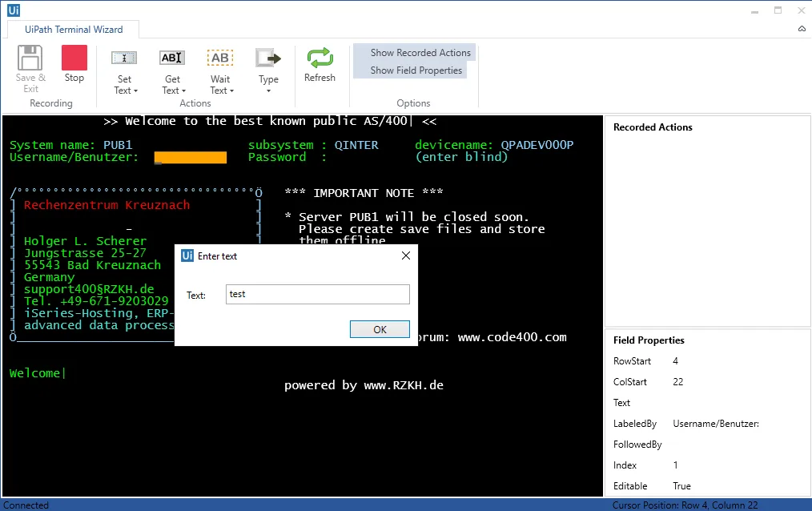This screenshot has width=812, height=511.
Task: Minimize the Terminal Wizard window
Action: coord(754,10)
